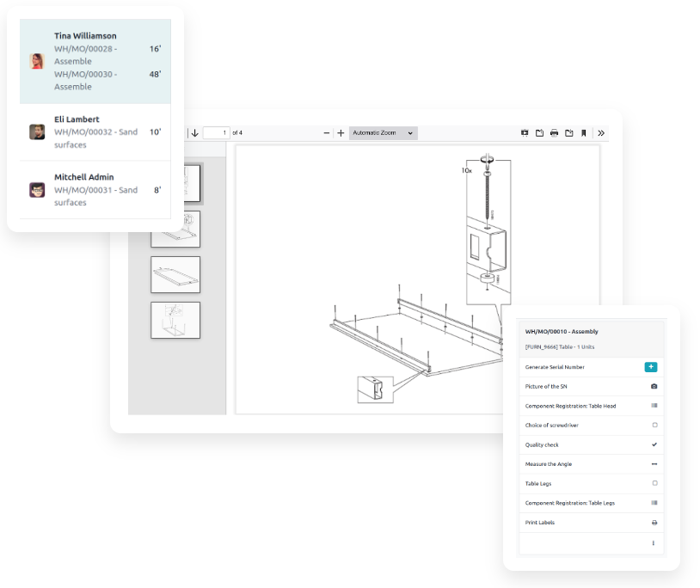Click the printer icon next to Print Labels
Viewport: 700px width, 588px height.
(x=654, y=523)
